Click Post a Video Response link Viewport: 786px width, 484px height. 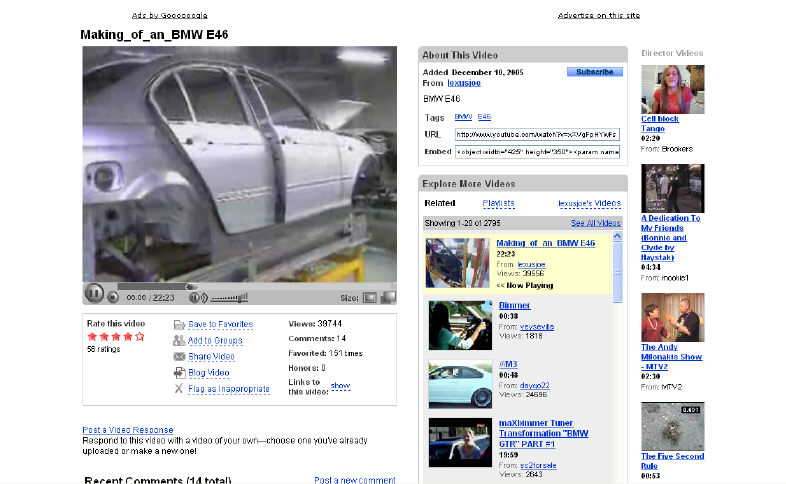click(x=127, y=430)
